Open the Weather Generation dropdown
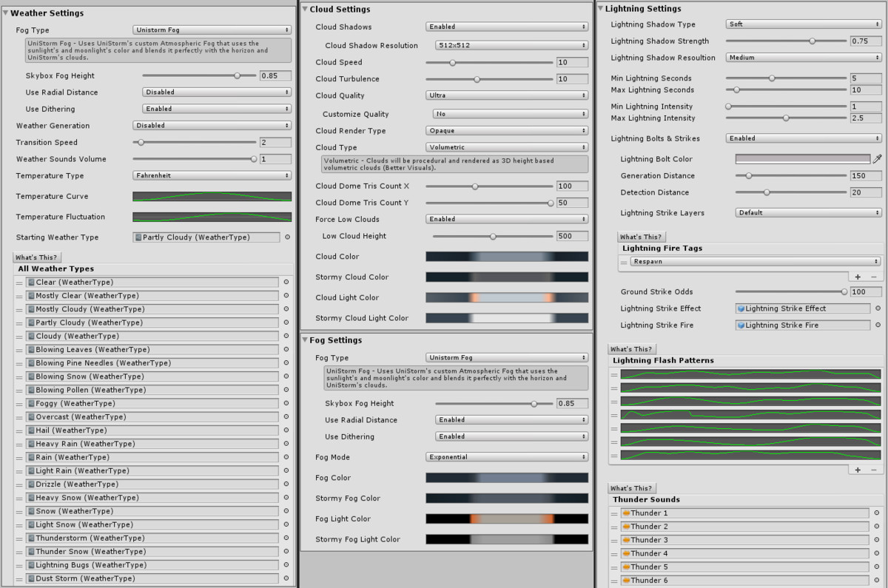 click(x=212, y=126)
